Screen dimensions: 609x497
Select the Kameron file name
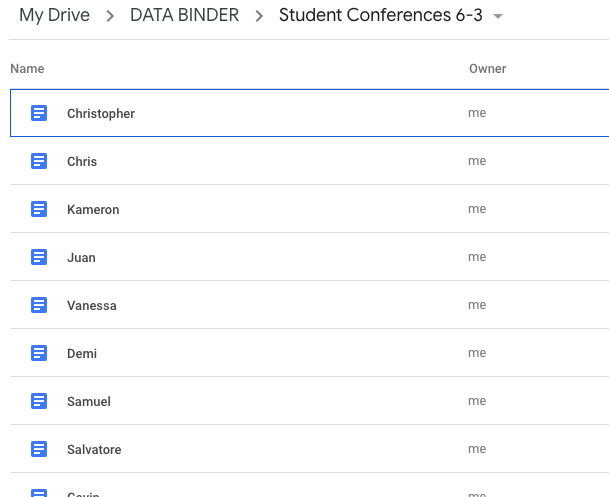tap(93, 210)
